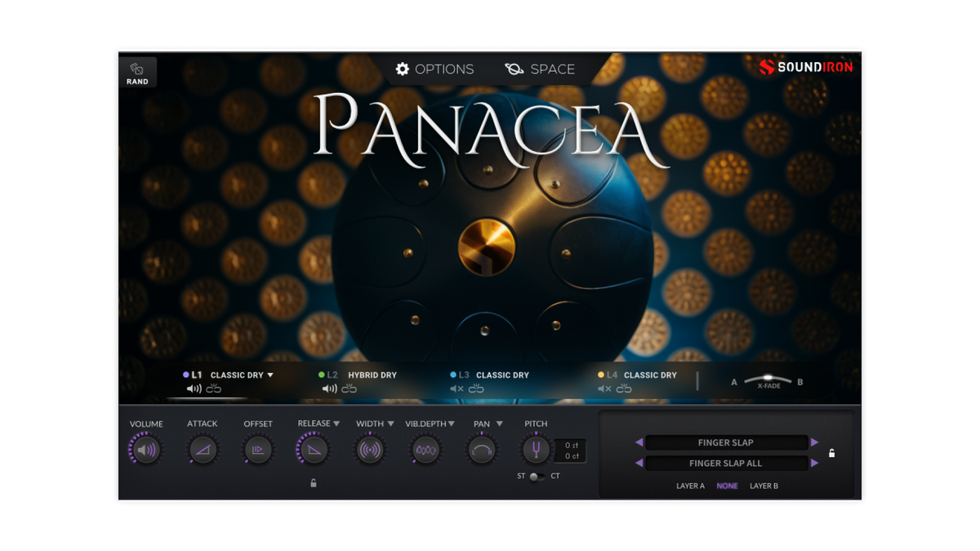Choose the LAYER B option
Viewport: 980px width, 551px height.
coord(764,486)
